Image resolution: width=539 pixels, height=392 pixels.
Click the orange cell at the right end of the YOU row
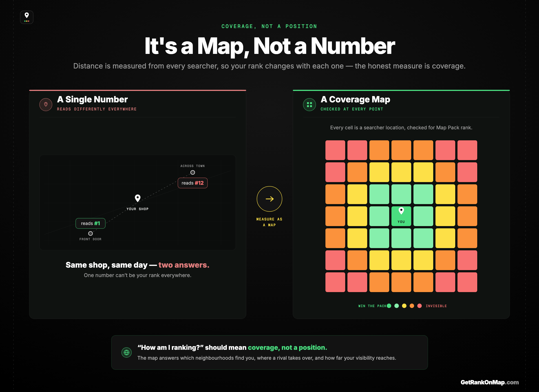coord(467,216)
